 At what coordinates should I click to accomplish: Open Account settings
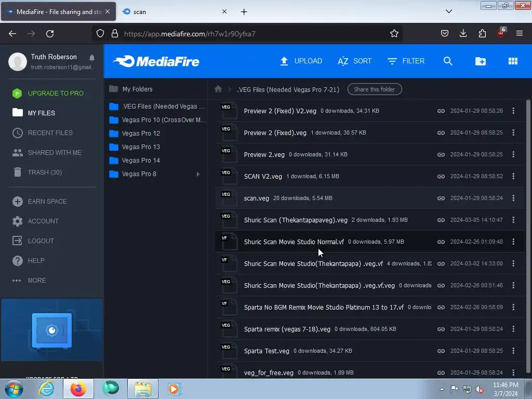36,221
